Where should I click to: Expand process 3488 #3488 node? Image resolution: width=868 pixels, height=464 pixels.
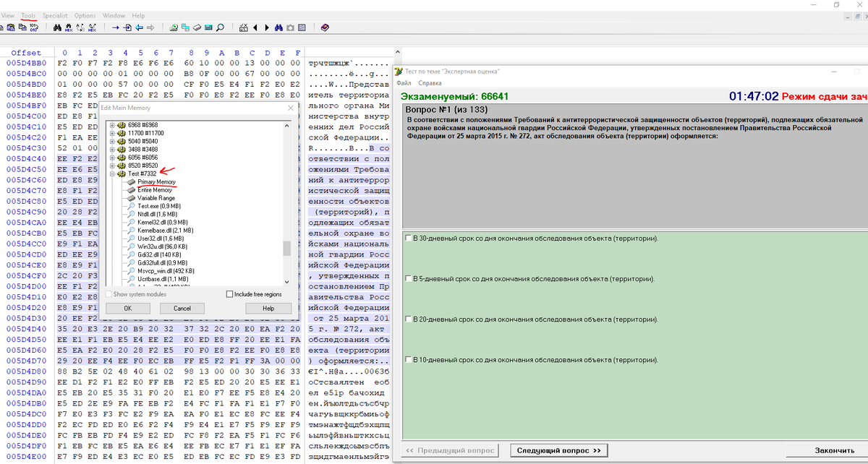pyautogui.click(x=113, y=150)
